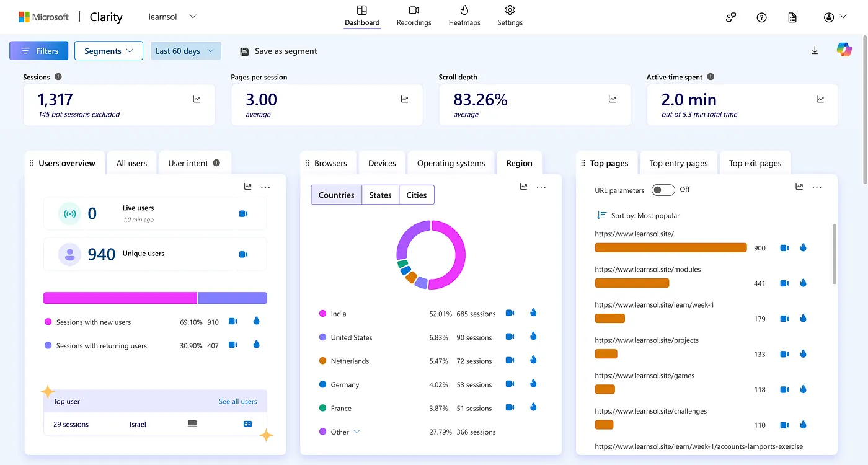Screen dimensions: 868x465
Task: Go to the Heatmaps tab
Action: 464,16
